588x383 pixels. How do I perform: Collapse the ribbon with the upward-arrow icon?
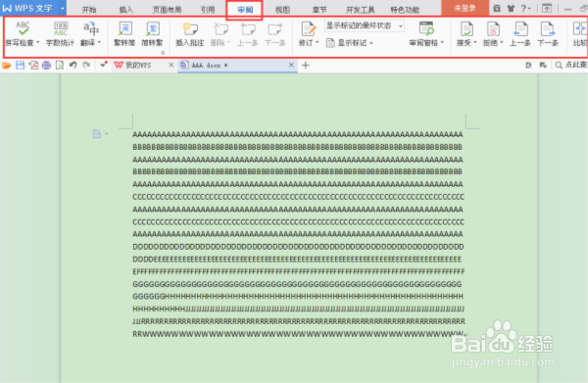click(547, 8)
